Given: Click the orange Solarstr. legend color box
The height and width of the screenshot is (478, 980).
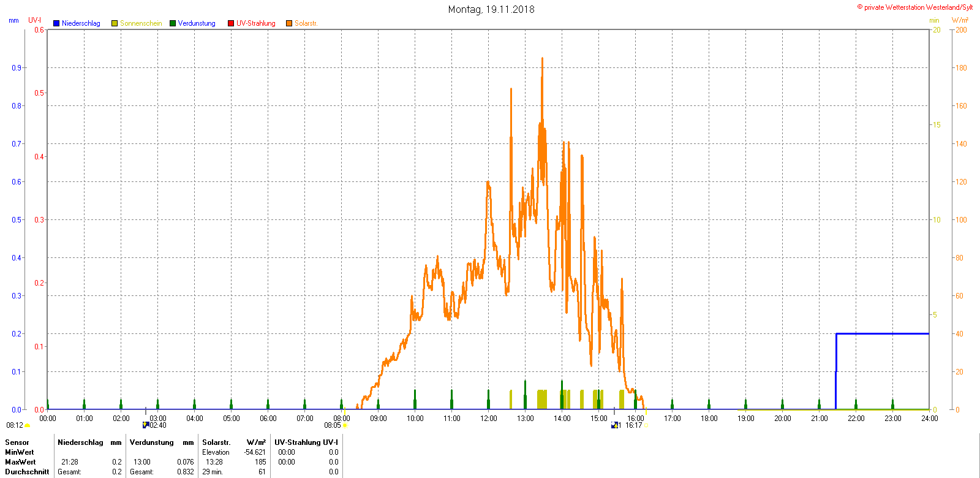Looking at the screenshot, I should [x=289, y=23].
